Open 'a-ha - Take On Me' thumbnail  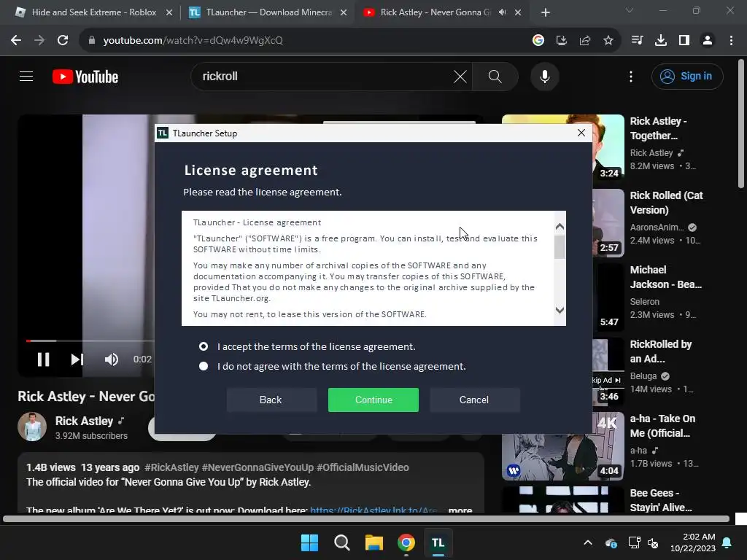click(562, 446)
